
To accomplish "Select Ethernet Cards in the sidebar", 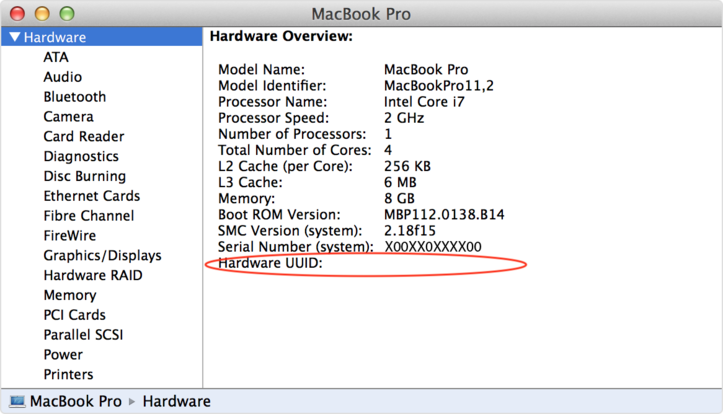I will click(x=91, y=196).
